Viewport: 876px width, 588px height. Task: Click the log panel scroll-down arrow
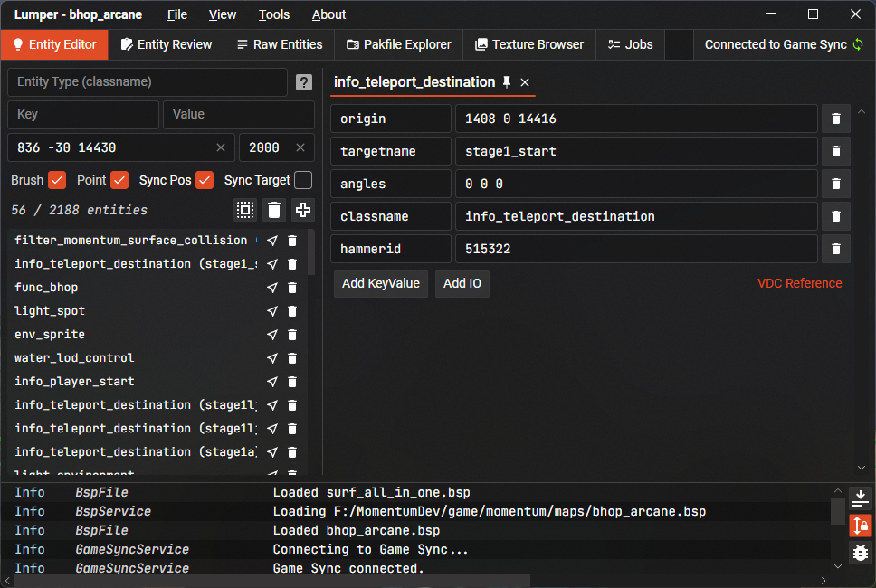(x=837, y=566)
